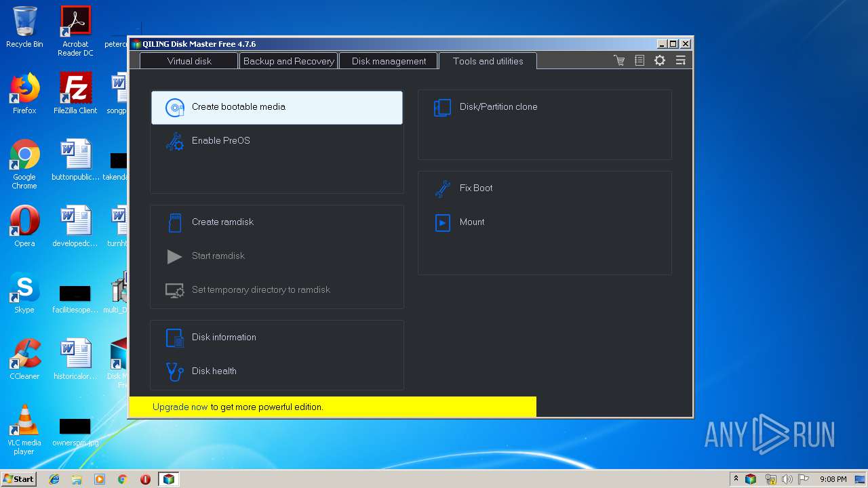Click Start ramdisk text
The image size is (868, 488).
pos(218,256)
